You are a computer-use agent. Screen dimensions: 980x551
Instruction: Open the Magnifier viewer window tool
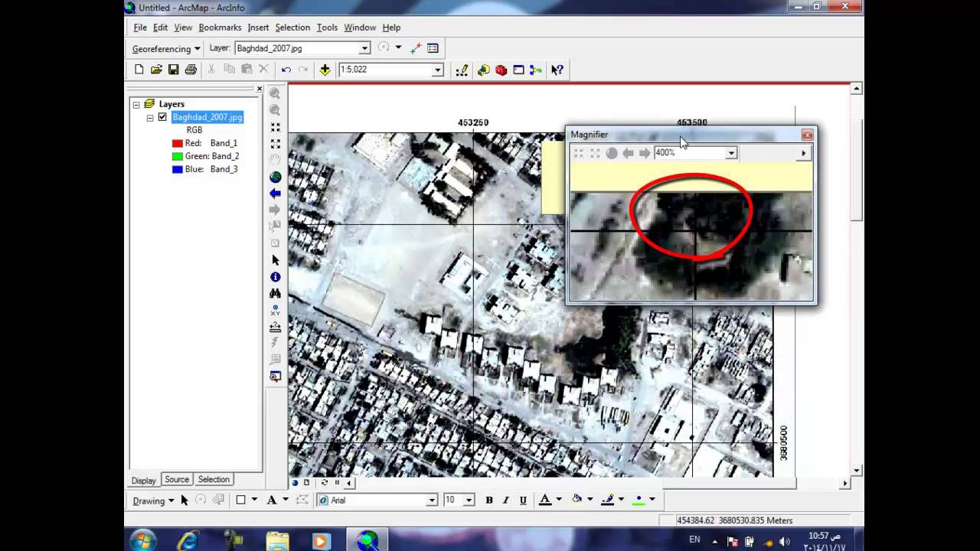click(276, 377)
